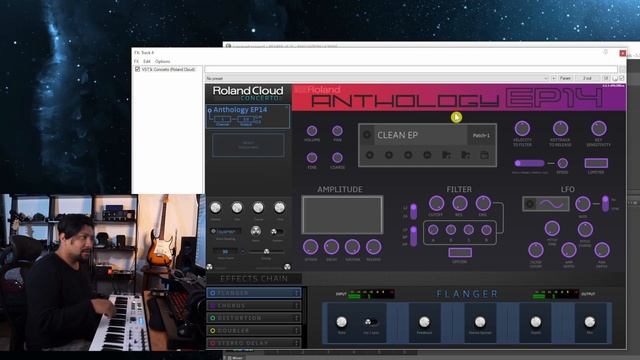
Task: Click the Limiter button
Action: click(596, 163)
